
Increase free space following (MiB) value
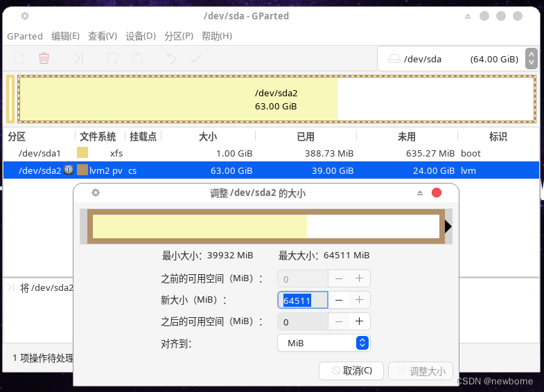click(360, 321)
